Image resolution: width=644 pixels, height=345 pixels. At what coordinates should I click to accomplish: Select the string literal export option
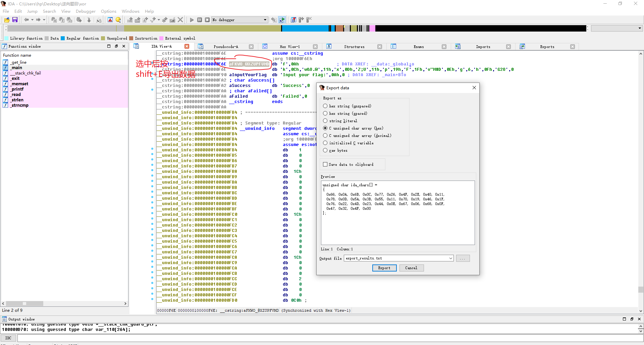pos(325,121)
